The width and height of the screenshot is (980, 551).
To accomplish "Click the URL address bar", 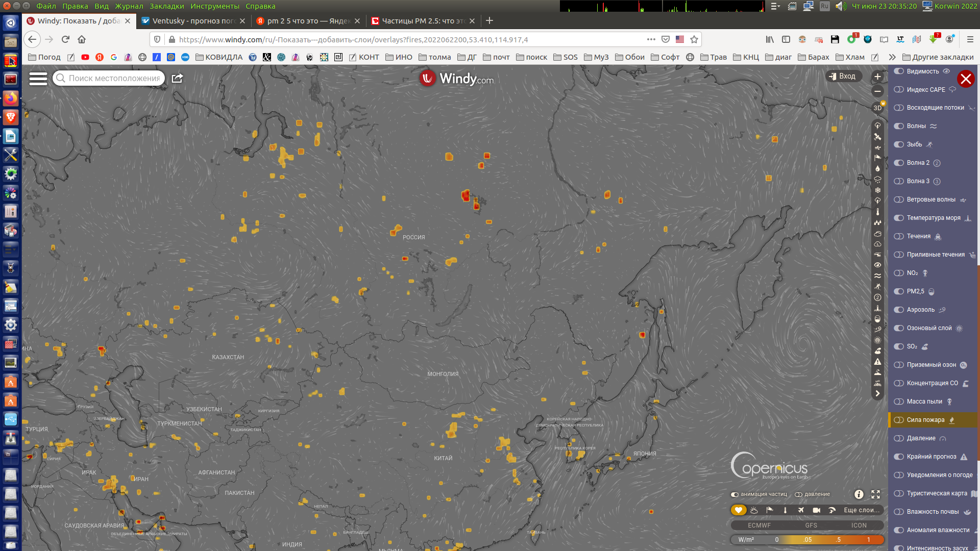I will coord(408,39).
